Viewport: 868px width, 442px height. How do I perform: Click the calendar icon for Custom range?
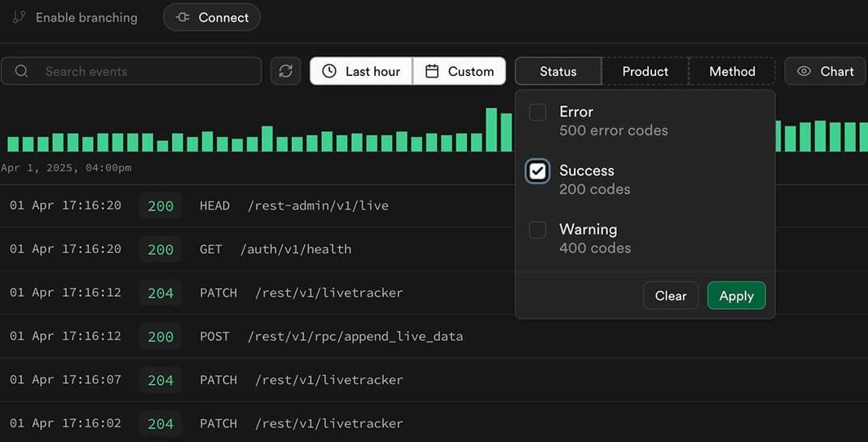pos(432,71)
